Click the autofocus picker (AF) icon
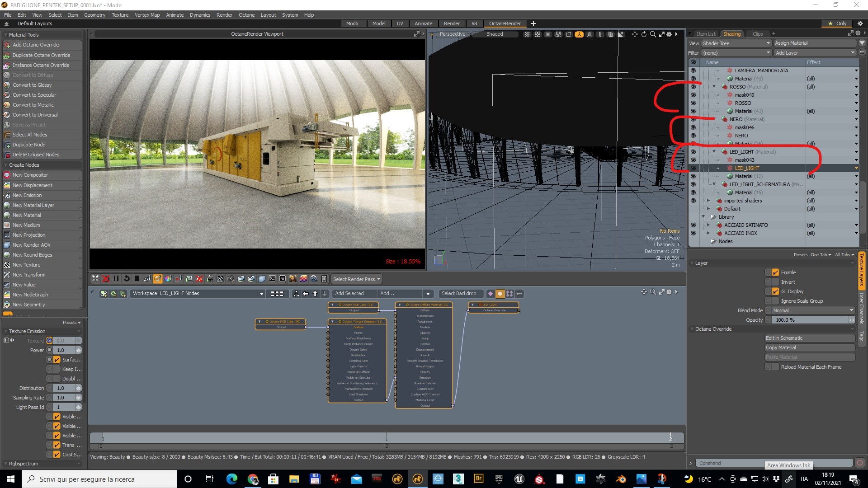Viewport: 868px width, 488px height. click(x=147, y=279)
